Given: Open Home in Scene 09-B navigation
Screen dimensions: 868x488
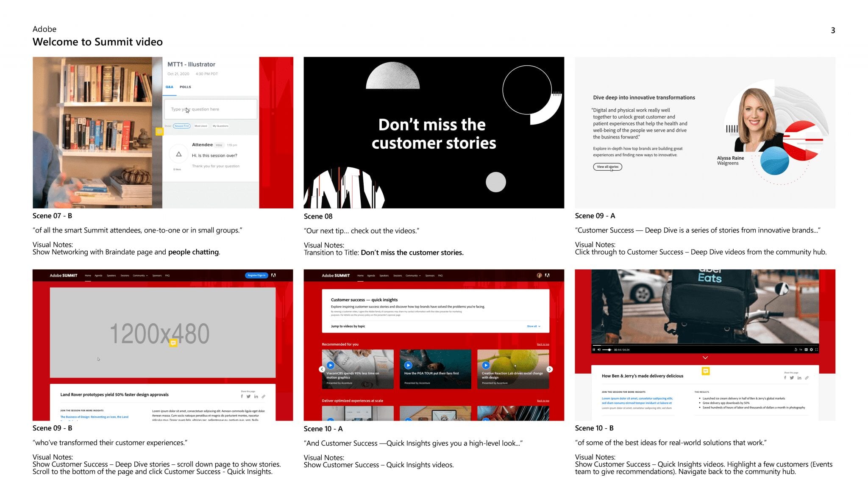Looking at the screenshot, I should (x=88, y=275).
